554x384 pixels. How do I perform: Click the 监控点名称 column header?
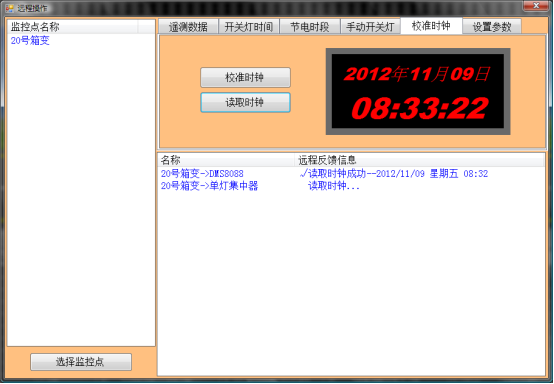click(x=72, y=27)
